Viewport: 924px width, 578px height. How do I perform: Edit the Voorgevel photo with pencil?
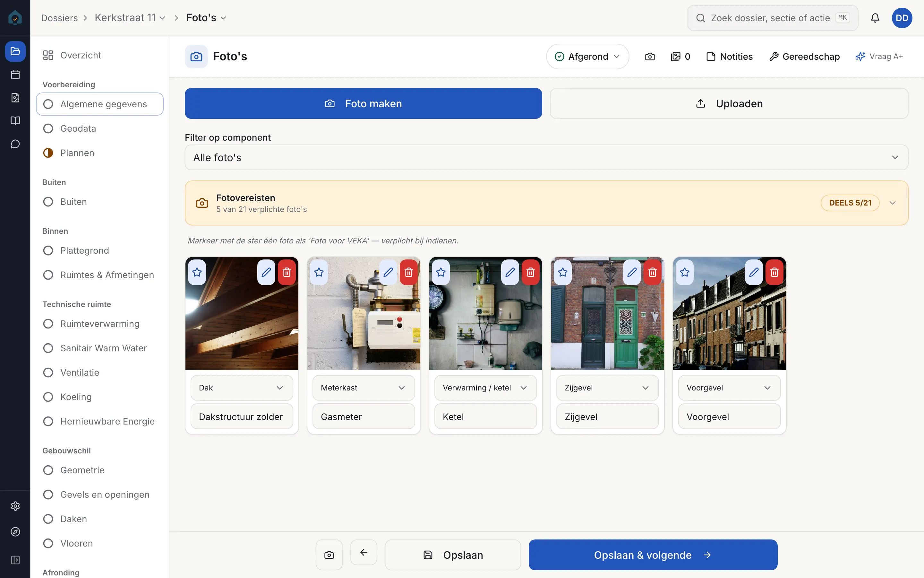point(754,272)
